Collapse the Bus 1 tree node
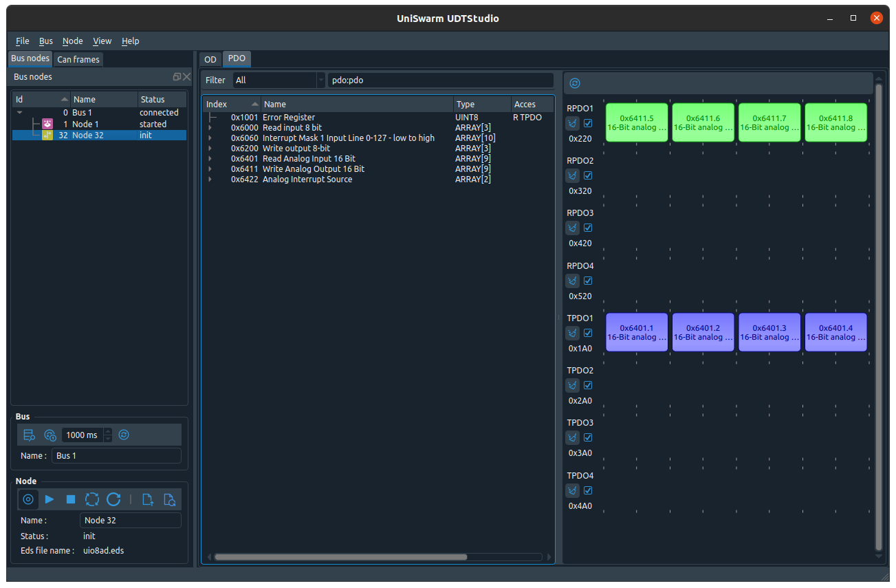This screenshot has height=588, width=896. click(x=19, y=112)
